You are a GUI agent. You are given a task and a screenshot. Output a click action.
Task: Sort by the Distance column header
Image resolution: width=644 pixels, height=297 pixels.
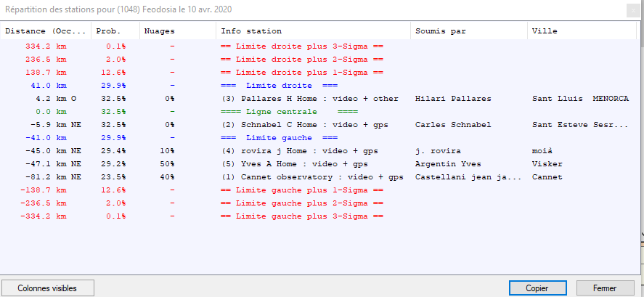pos(46,31)
